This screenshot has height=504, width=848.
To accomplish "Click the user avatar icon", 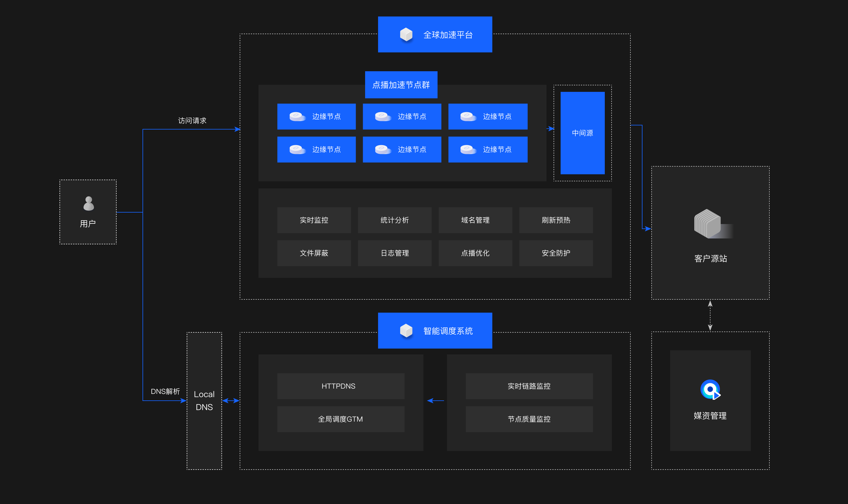I will tap(89, 203).
